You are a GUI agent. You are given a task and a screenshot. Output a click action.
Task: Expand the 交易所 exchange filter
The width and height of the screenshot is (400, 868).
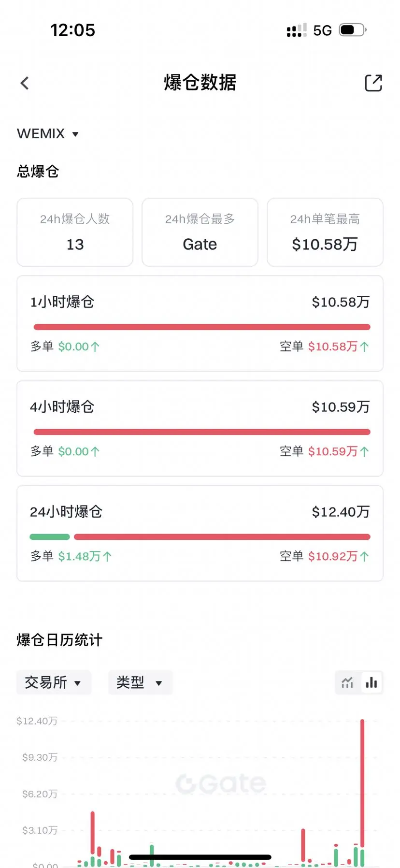pyautogui.click(x=53, y=682)
